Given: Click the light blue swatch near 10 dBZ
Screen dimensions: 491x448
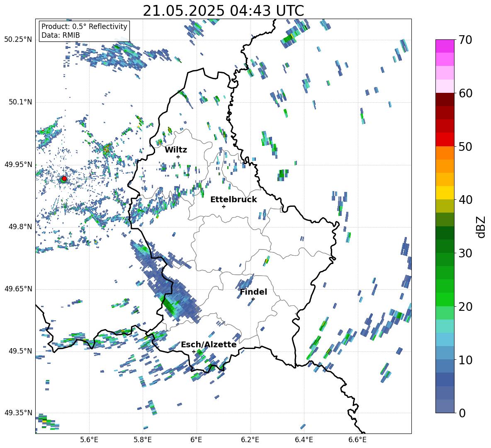Looking at the screenshot, I should (x=445, y=353).
